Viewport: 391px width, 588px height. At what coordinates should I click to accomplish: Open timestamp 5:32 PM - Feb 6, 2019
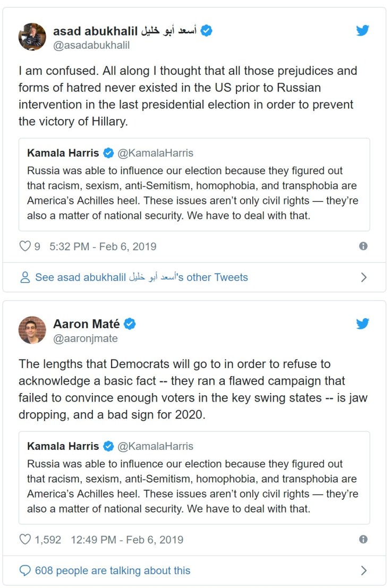click(103, 246)
